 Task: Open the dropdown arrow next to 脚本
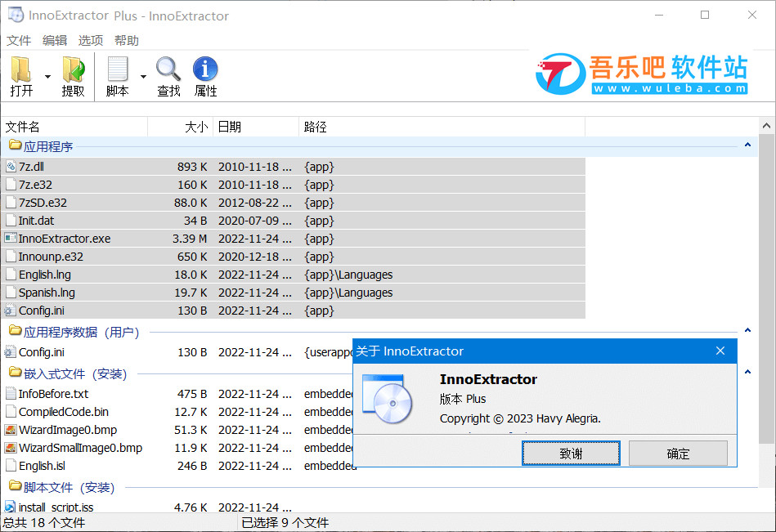(143, 77)
